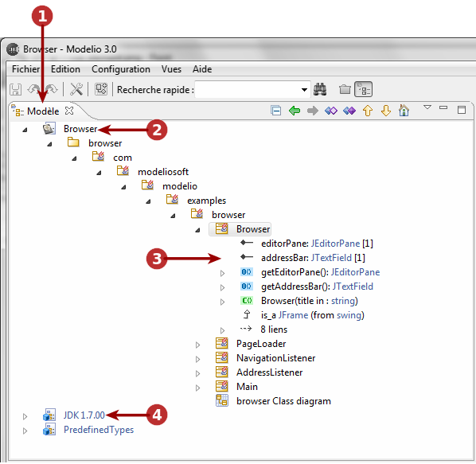Screen dimensions: 476x464
Task: Expand the PageLoader class node
Action: pyautogui.click(x=197, y=345)
